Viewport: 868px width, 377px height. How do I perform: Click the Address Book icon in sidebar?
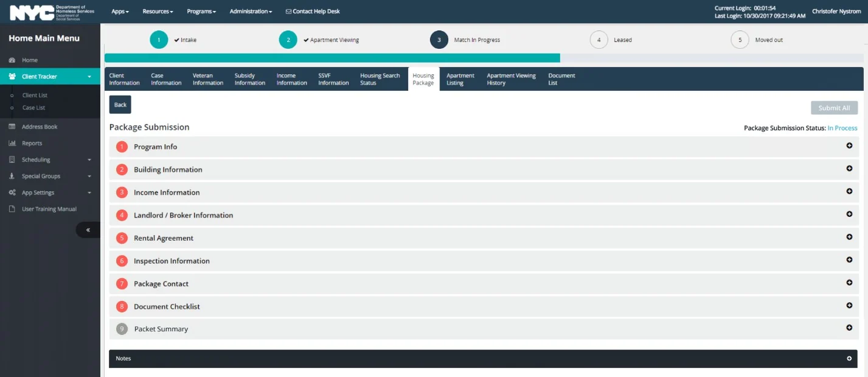[x=12, y=127]
